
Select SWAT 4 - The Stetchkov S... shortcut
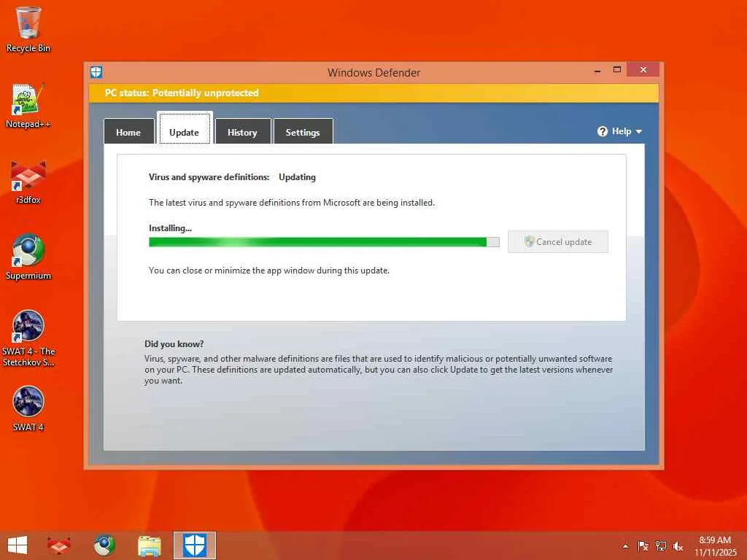(28, 338)
